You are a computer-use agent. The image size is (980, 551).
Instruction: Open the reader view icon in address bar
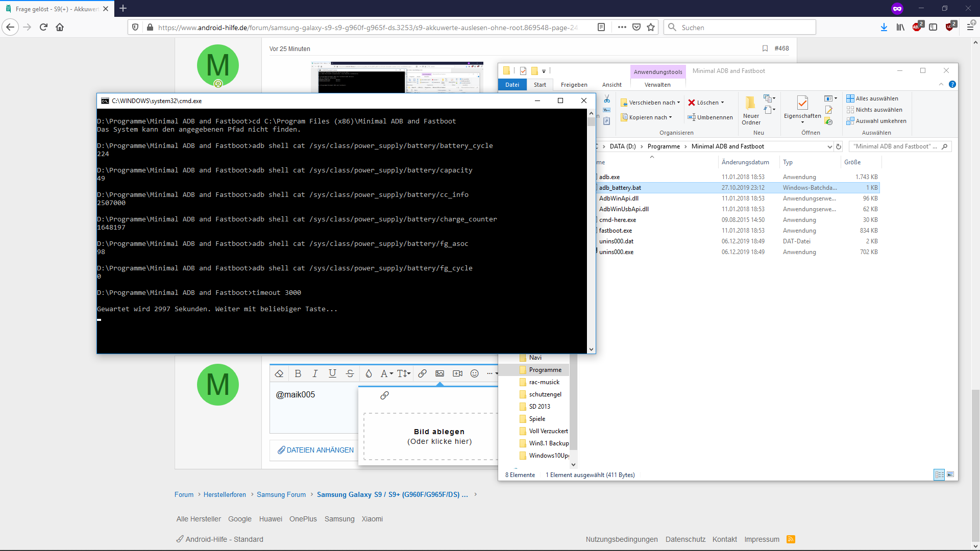coord(601,27)
